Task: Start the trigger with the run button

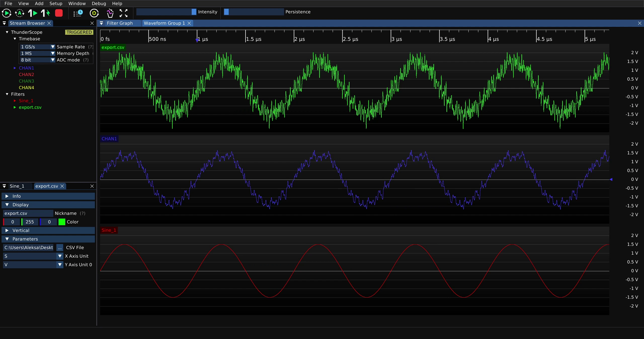Action: 7,13
